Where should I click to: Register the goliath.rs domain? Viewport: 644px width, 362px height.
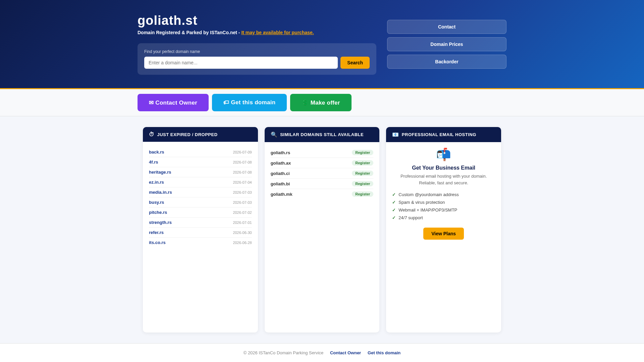coord(363,153)
